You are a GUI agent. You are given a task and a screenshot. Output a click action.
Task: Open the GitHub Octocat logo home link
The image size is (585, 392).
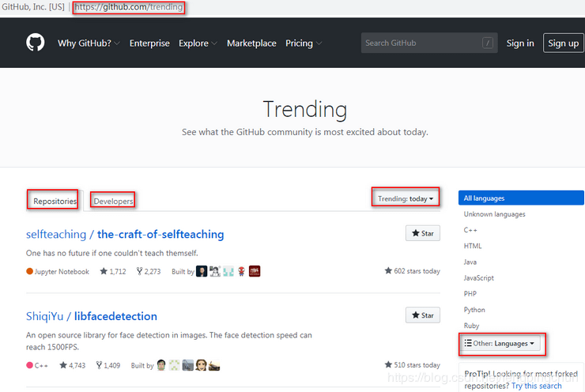(x=36, y=43)
